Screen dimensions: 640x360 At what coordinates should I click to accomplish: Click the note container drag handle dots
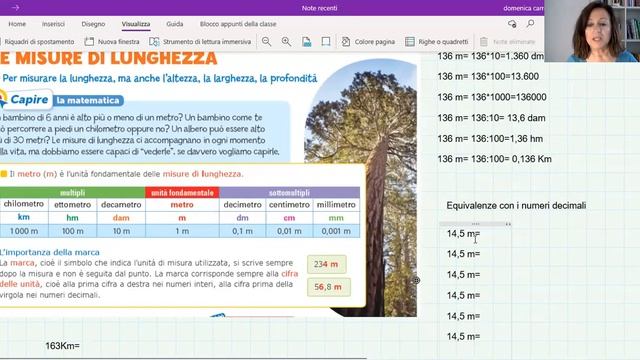pyautogui.click(x=475, y=224)
